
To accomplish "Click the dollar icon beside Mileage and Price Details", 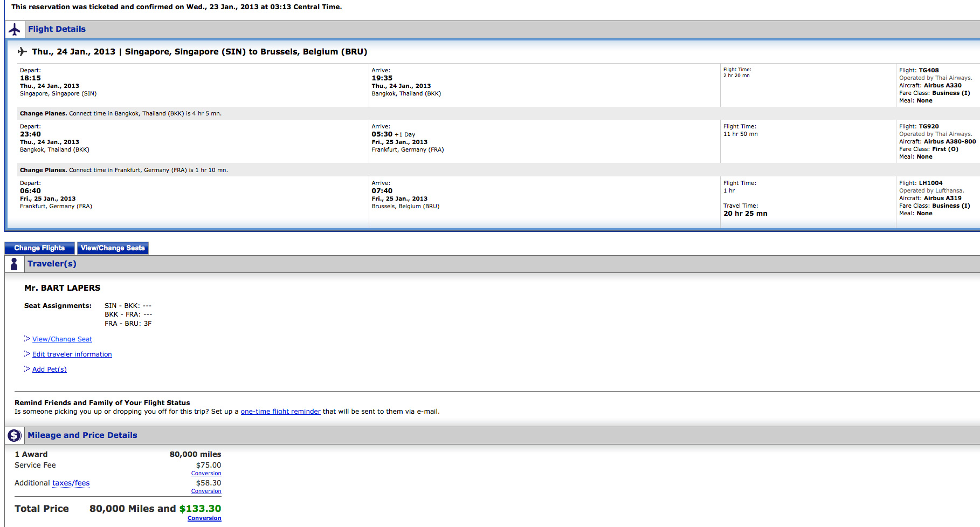I will click(x=15, y=435).
